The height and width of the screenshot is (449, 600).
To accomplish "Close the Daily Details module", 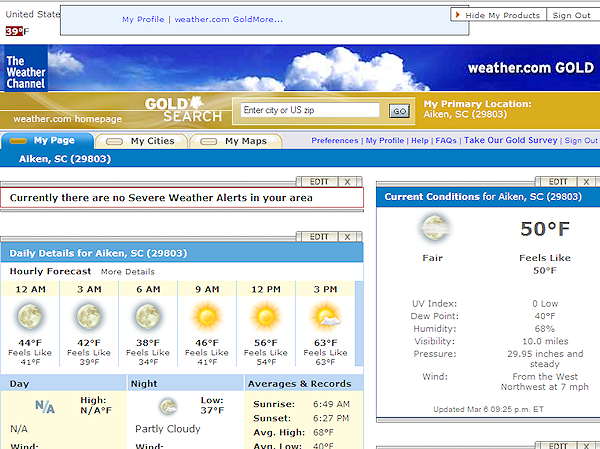I will coord(347,237).
